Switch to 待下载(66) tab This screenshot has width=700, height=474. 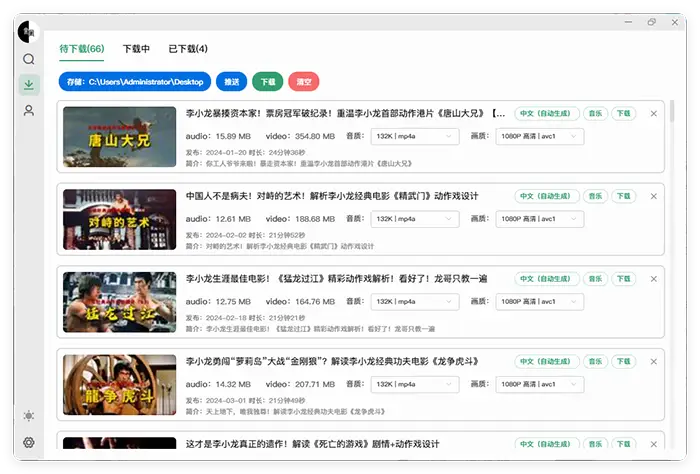pos(82,49)
